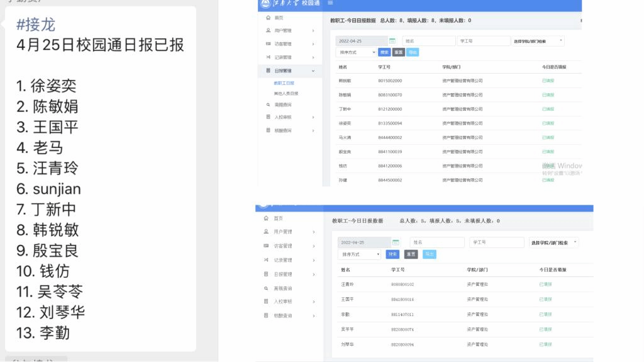Screen dimensions: 644x362
Task: Open 排序方式 dropdown in upper screenshot
Action: [355, 52]
